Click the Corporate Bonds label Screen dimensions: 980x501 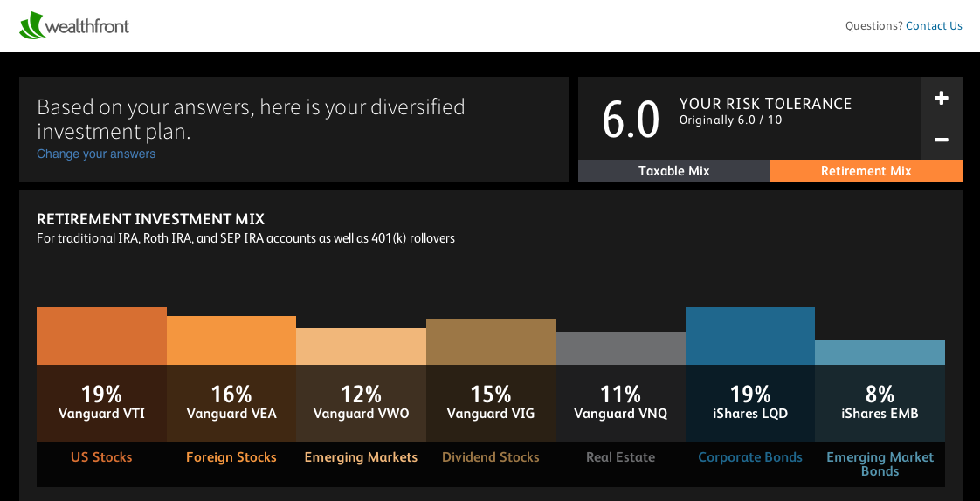[750, 457]
